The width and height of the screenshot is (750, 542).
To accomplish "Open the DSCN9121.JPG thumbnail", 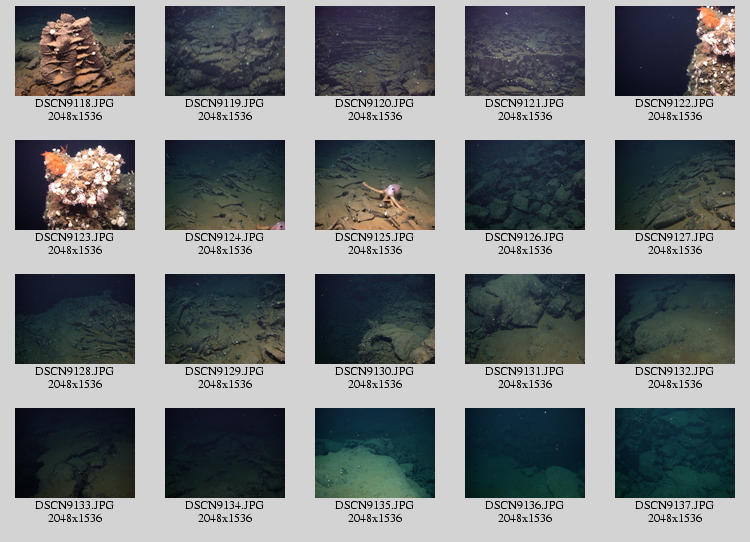I will (x=525, y=51).
